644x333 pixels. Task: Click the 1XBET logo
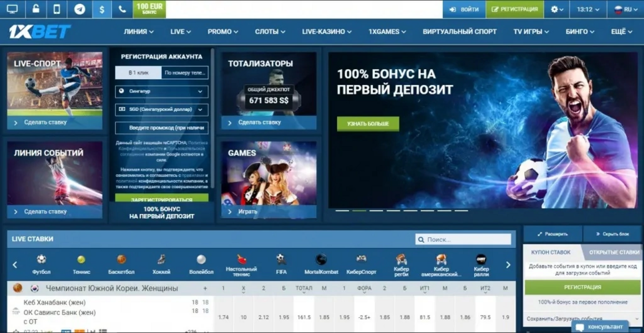40,32
